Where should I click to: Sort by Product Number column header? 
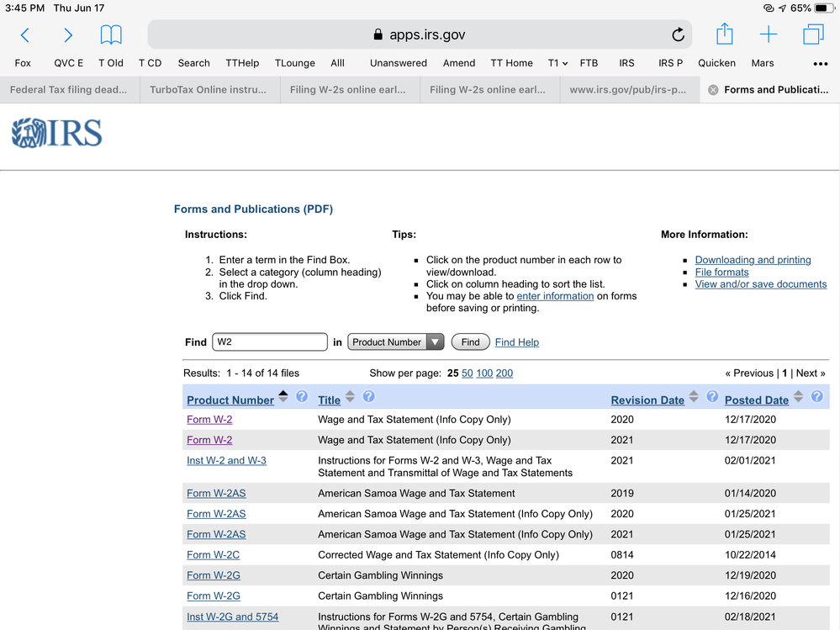(x=230, y=400)
